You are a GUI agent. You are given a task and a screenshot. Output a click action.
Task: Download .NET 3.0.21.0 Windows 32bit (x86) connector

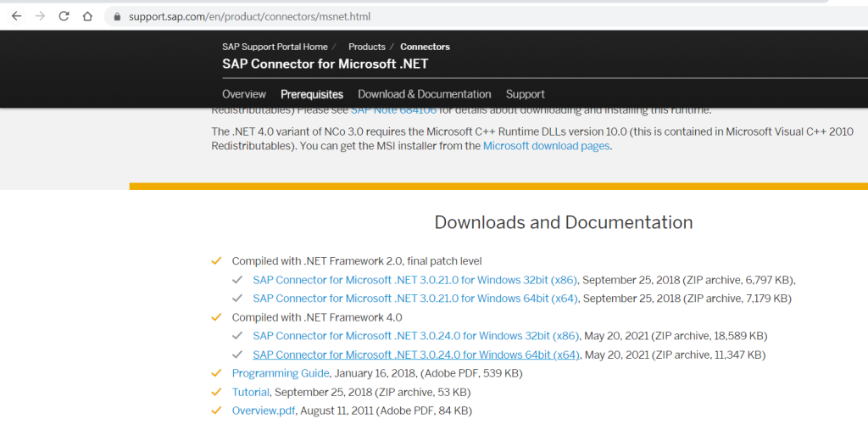click(415, 280)
